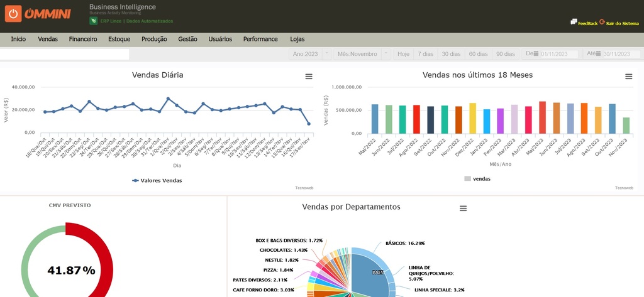Select the 60 dias period button
This screenshot has height=297, width=644.
click(x=478, y=54)
